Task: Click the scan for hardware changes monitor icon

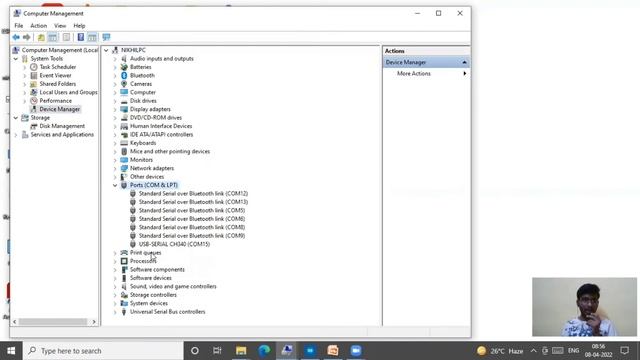Action: tap(107, 37)
